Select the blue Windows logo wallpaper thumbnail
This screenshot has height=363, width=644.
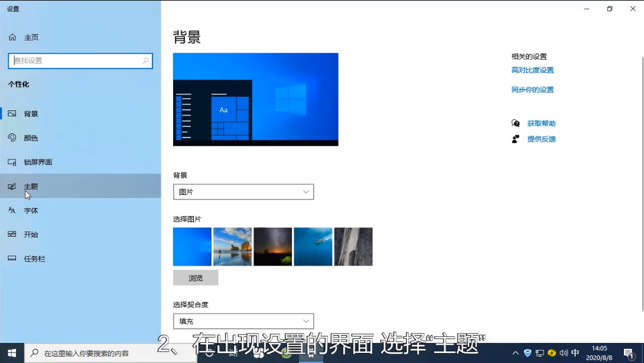[x=192, y=247]
